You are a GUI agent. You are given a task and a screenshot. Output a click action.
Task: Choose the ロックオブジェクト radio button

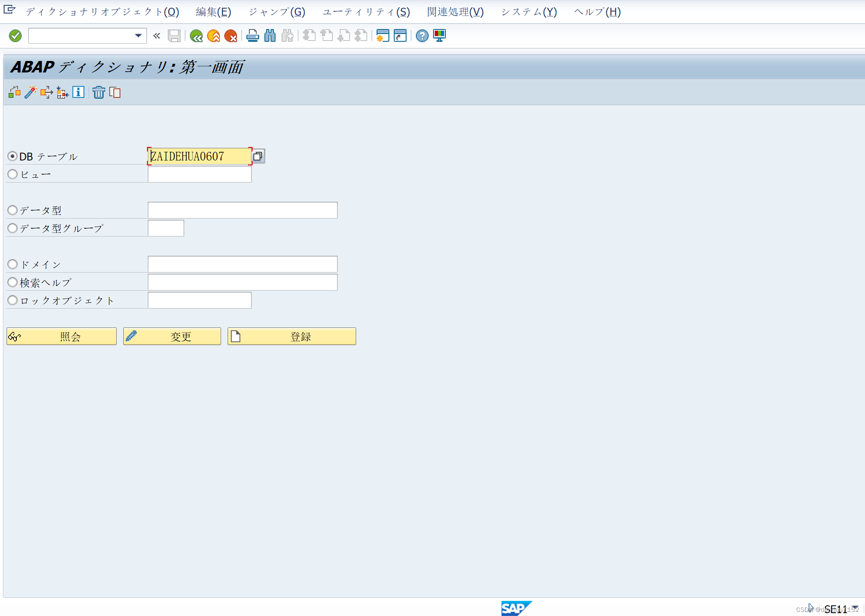(12, 300)
